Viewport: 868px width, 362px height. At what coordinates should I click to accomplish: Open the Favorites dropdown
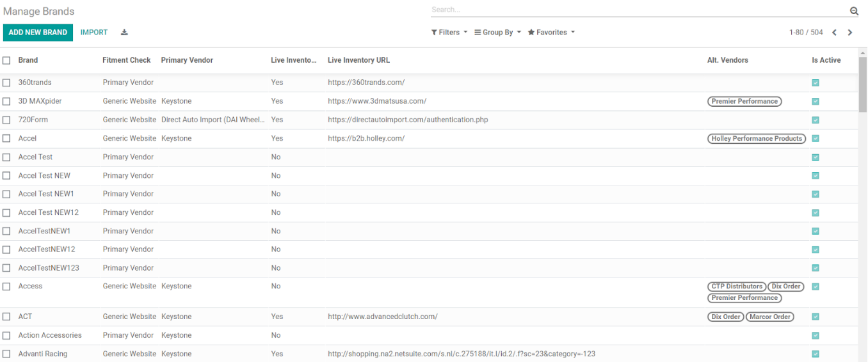tap(551, 33)
